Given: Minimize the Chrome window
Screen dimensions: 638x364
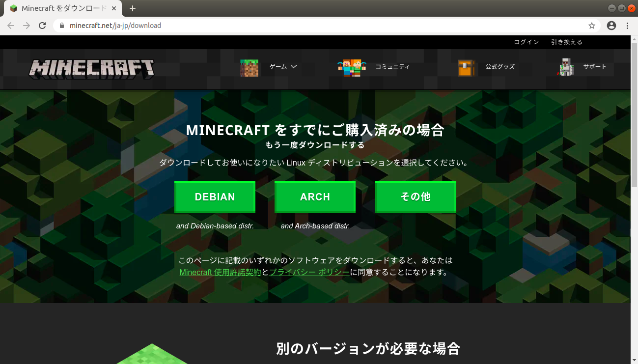Looking at the screenshot, I should point(611,8).
